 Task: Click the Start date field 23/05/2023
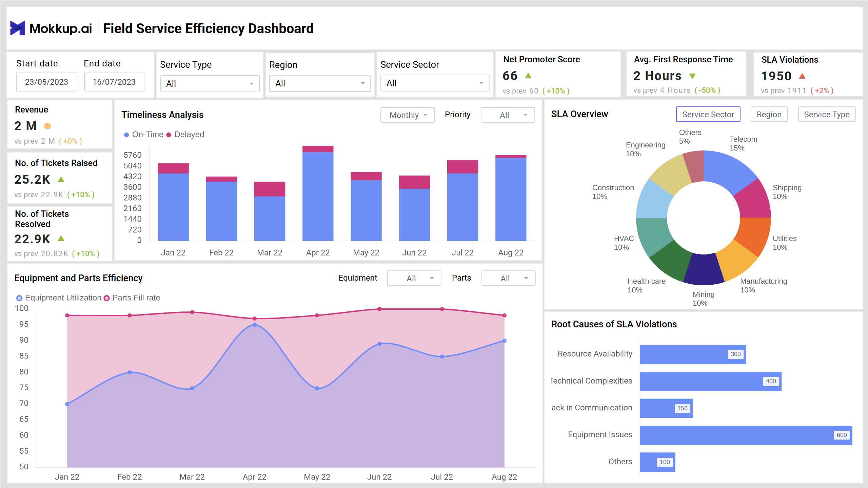[x=47, y=82]
